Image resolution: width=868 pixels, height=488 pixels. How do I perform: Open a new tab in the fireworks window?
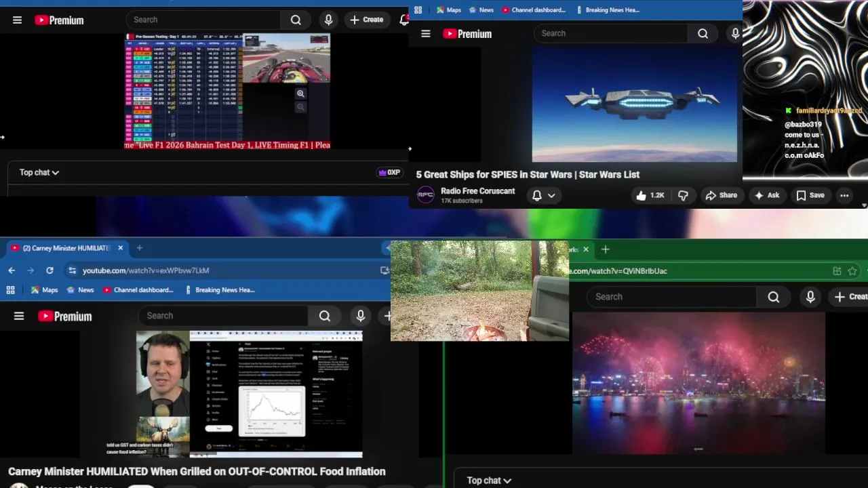coord(606,249)
